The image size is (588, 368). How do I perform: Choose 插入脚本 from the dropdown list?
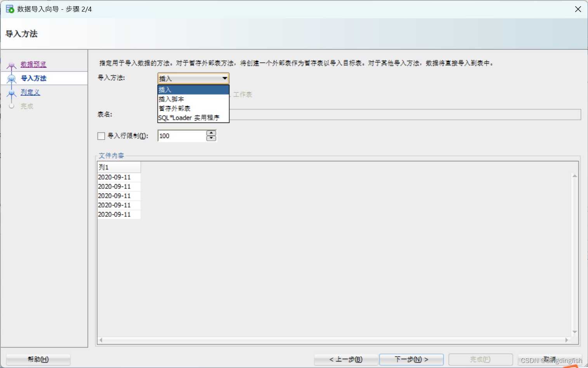(193, 99)
